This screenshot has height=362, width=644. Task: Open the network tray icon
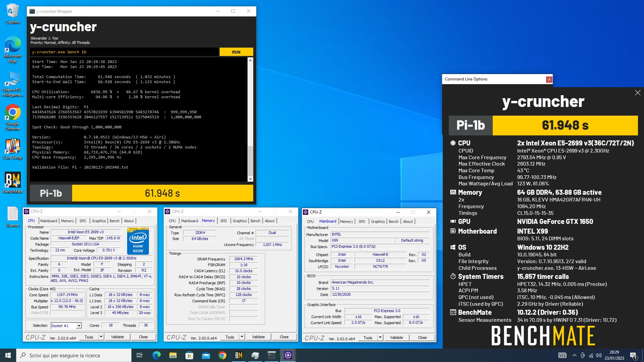(591, 355)
